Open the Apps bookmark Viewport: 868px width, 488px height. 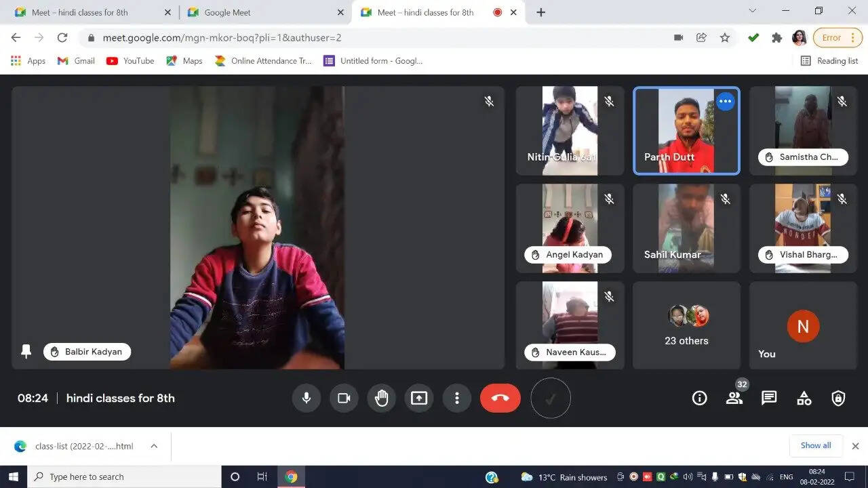28,61
